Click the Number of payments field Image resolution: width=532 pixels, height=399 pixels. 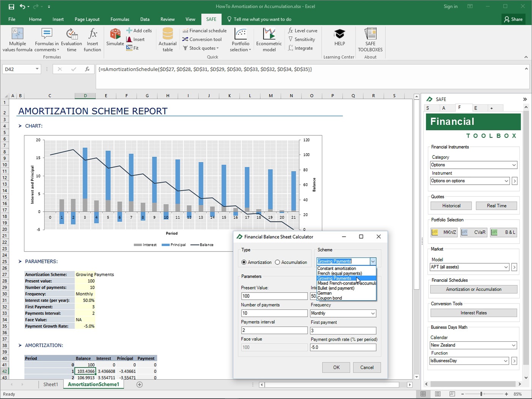click(x=274, y=313)
